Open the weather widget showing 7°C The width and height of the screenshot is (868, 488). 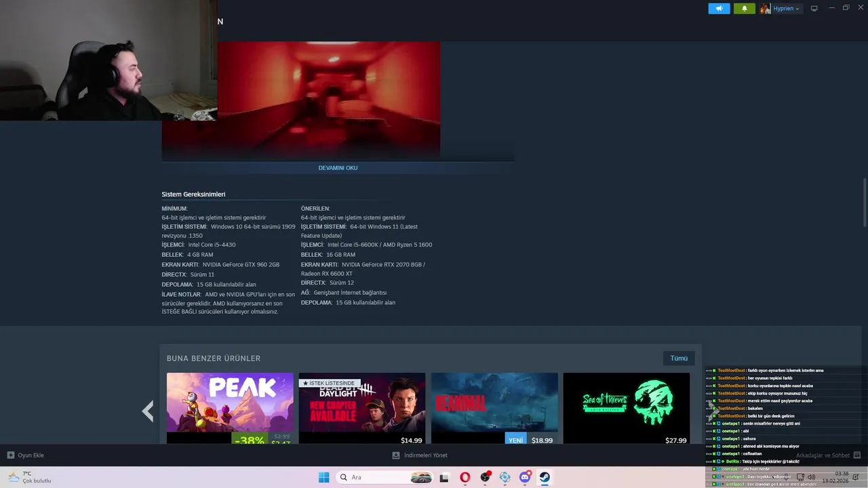click(29, 477)
